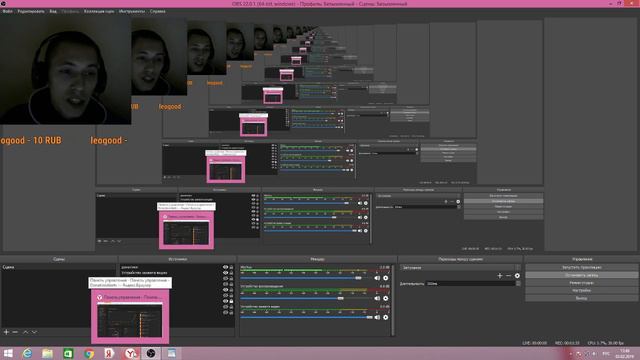This screenshot has width=640, height=360.
Task: Mute the Mic/Aux mixer channel
Action: pos(377,278)
